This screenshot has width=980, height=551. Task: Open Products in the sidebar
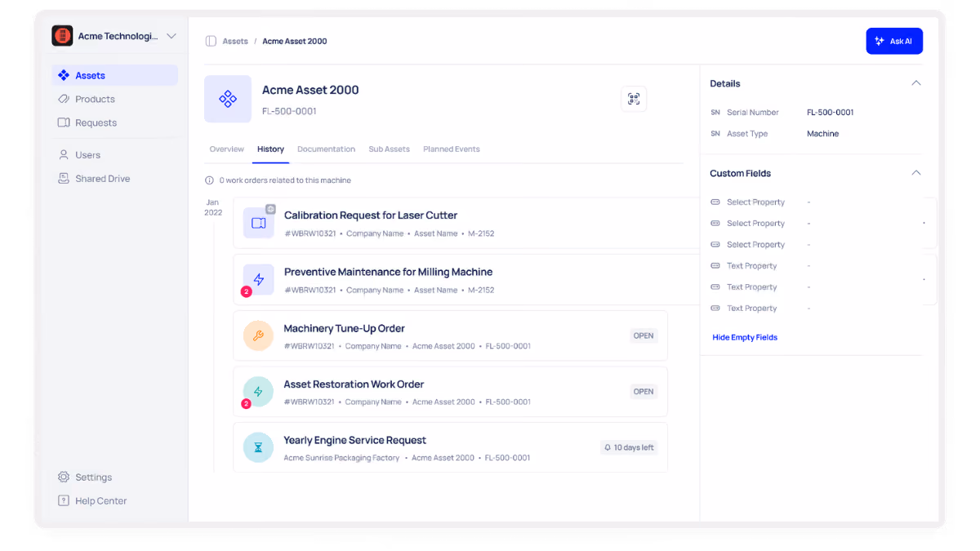tap(115, 99)
